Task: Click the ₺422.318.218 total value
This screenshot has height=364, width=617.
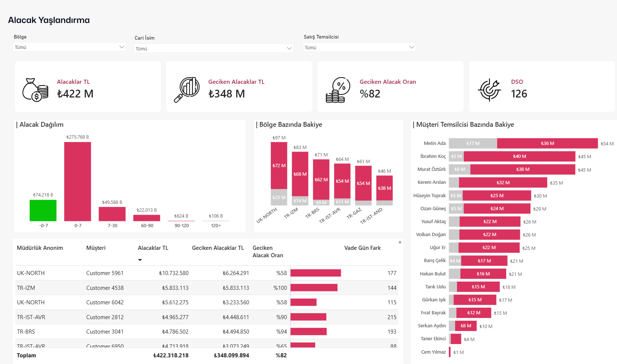Action: click(171, 355)
